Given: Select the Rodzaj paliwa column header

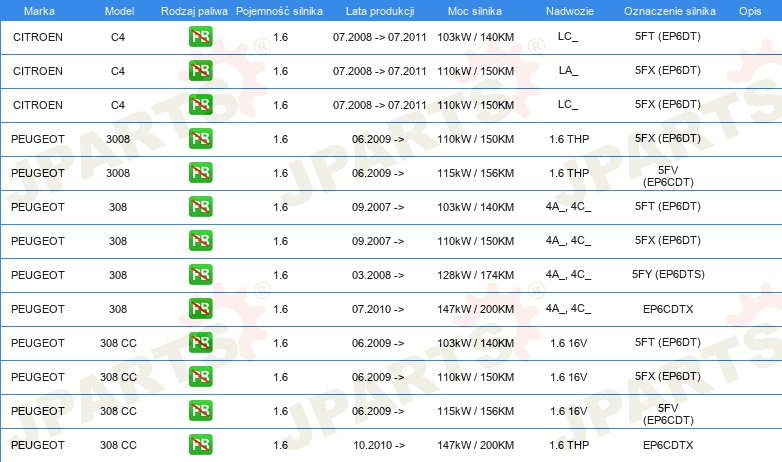Looking at the screenshot, I should click(x=194, y=11).
